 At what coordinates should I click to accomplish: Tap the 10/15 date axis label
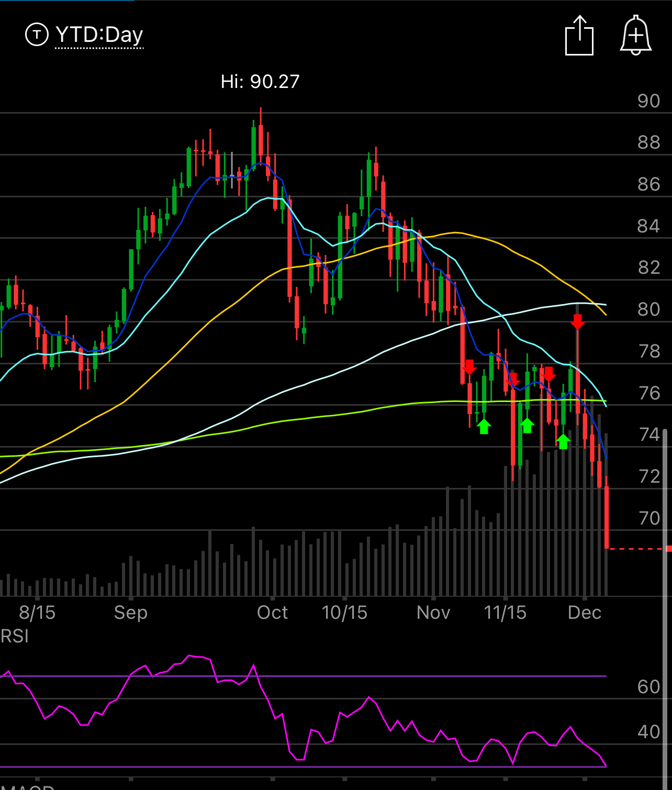(x=344, y=612)
